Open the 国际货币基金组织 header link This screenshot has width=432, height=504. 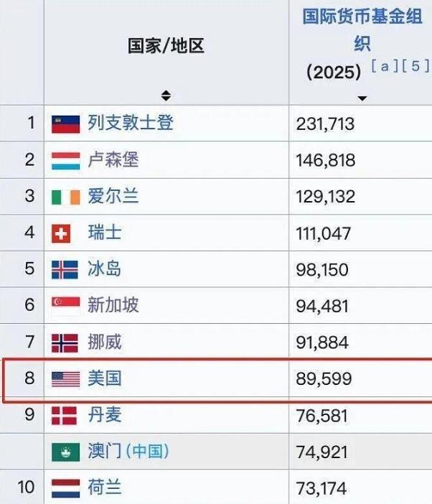pos(362,29)
